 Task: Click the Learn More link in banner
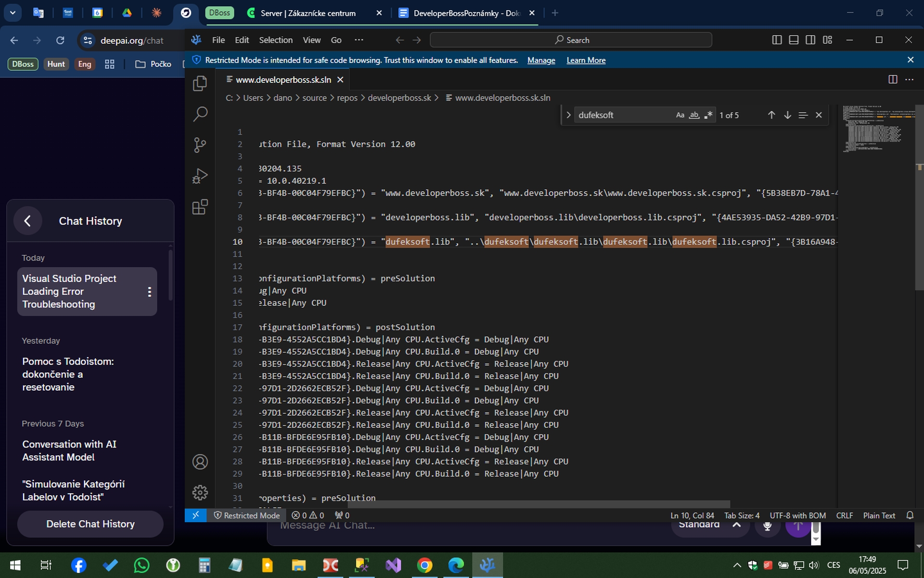coord(586,60)
